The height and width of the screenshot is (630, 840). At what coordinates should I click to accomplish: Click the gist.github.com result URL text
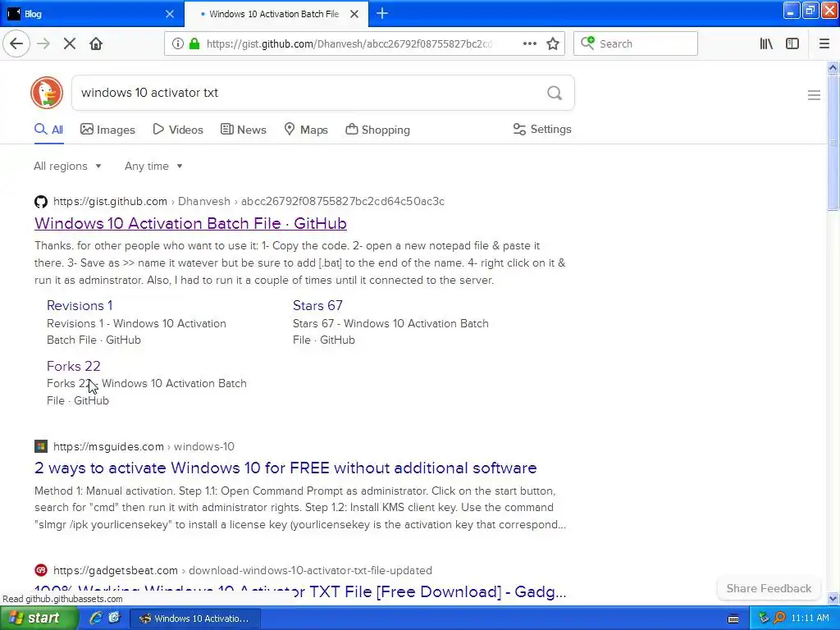249,202
